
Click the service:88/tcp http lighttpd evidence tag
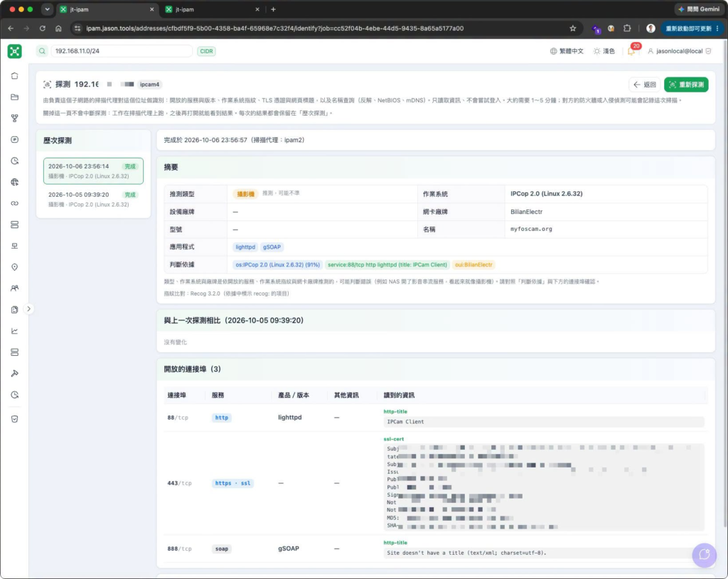387,265
